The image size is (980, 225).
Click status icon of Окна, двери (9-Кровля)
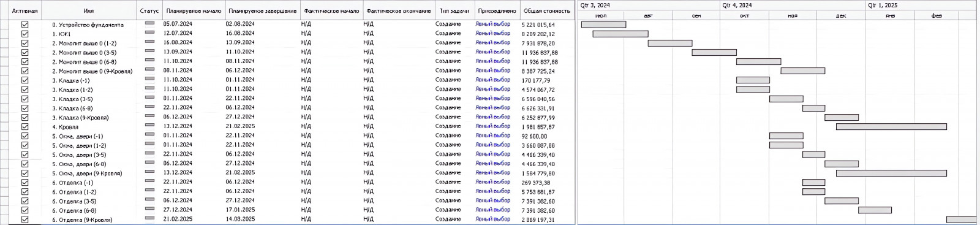click(x=149, y=172)
